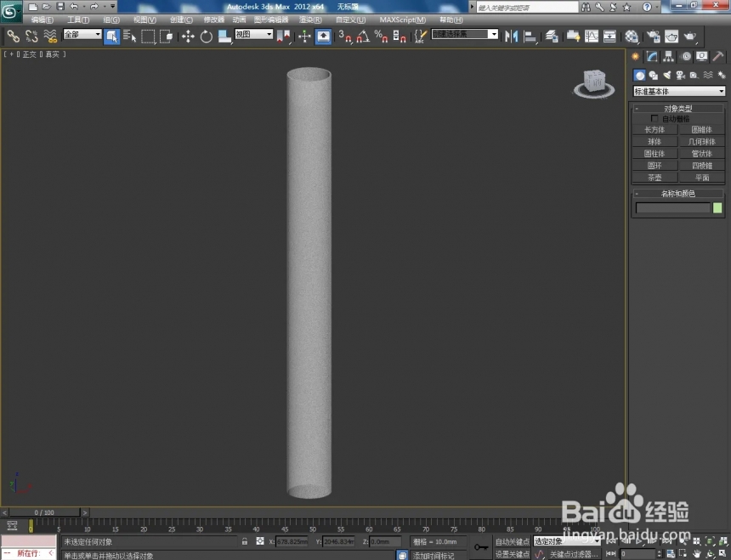Toggle the 自动关键点 auto key button
The image size is (731, 560).
513,542
